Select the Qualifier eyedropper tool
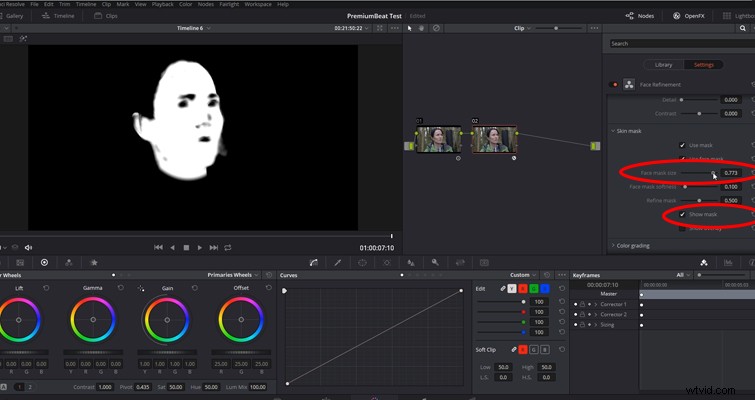The image size is (755, 400). [338, 262]
